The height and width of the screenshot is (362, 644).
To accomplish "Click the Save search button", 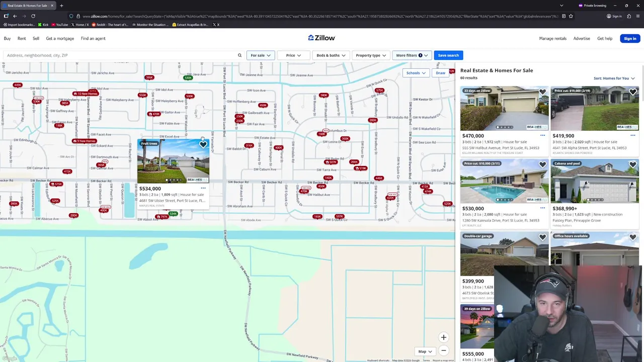I will [x=448, y=55].
